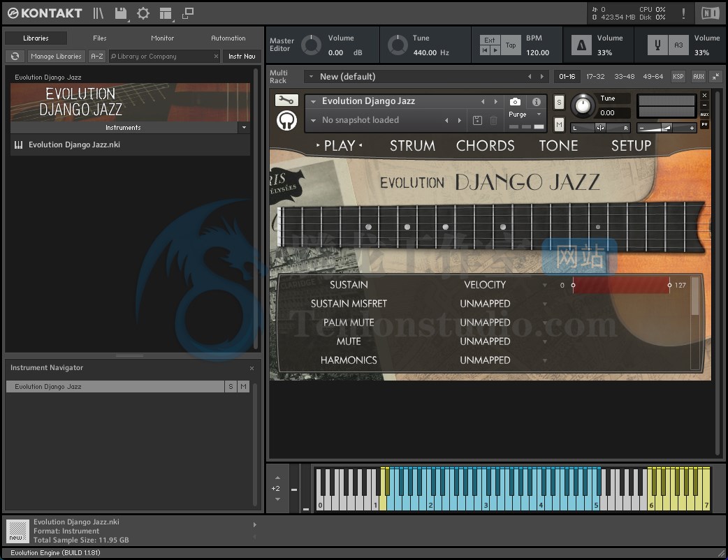This screenshot has width=728, height=560.
Task: Open SUSTAIN MISFRET mapping dropdown
Action: pos(545,304)
